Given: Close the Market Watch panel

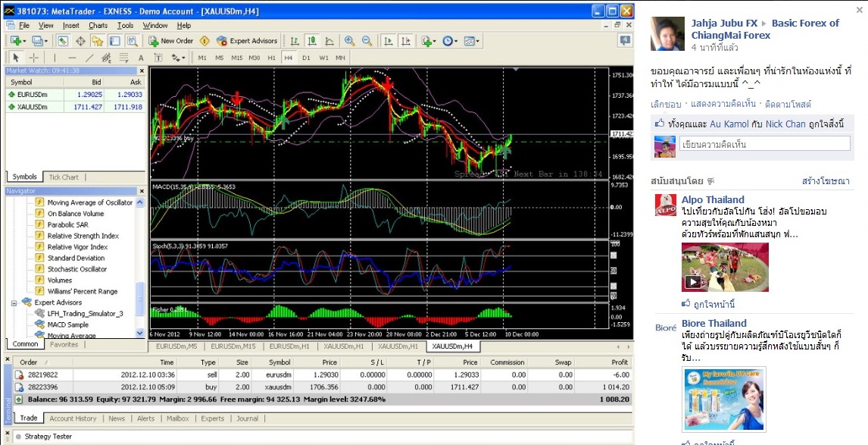Looking at the screenshot, I should pos(142,71).
